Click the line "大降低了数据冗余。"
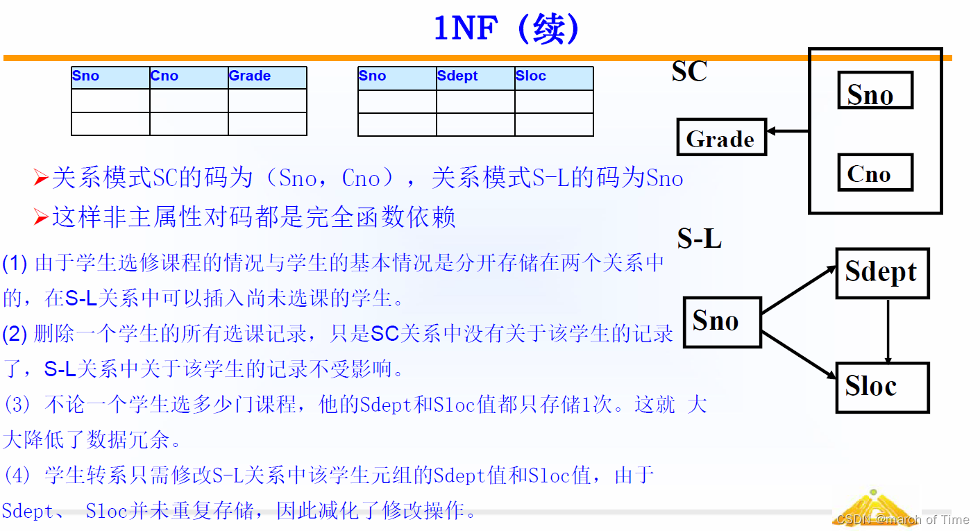Viewport: 980px width, 531px height. click(92, 439)
